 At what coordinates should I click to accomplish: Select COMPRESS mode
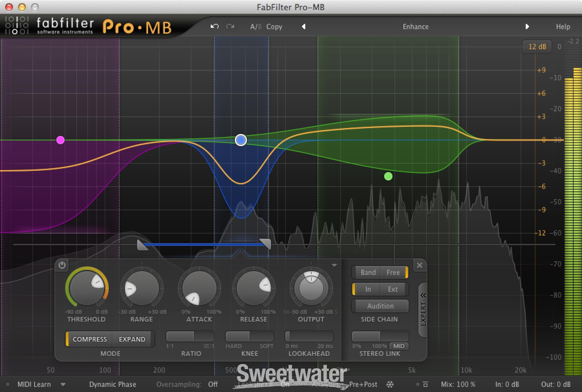click(89, 339)
